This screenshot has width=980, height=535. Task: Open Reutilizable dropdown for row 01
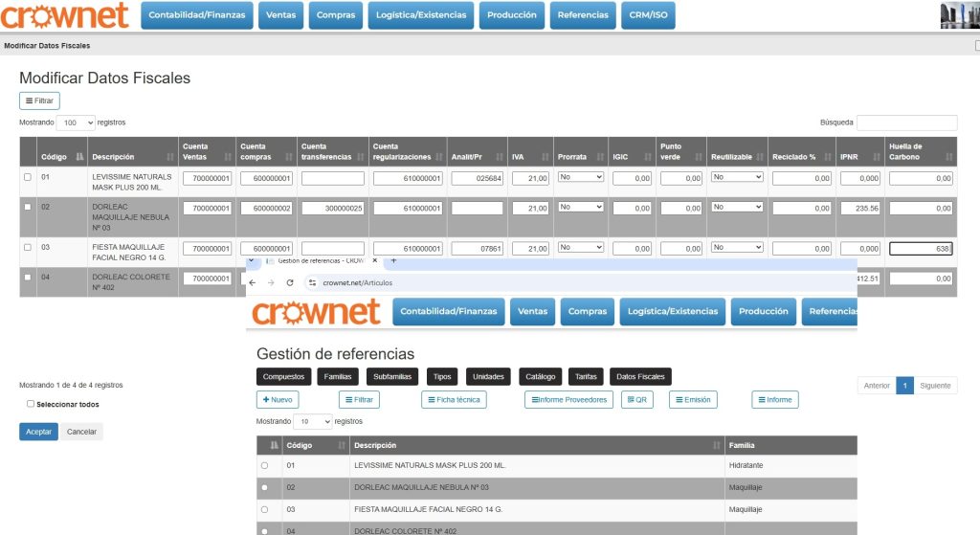(x=738, y=177)
